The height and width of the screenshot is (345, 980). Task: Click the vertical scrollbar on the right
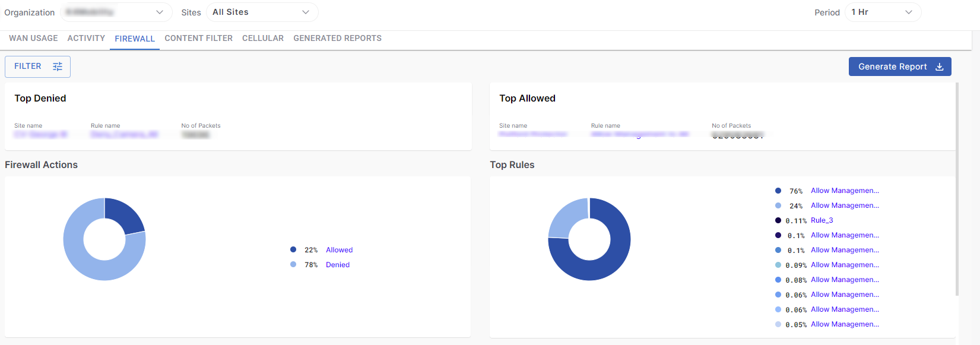pos(957,190)
